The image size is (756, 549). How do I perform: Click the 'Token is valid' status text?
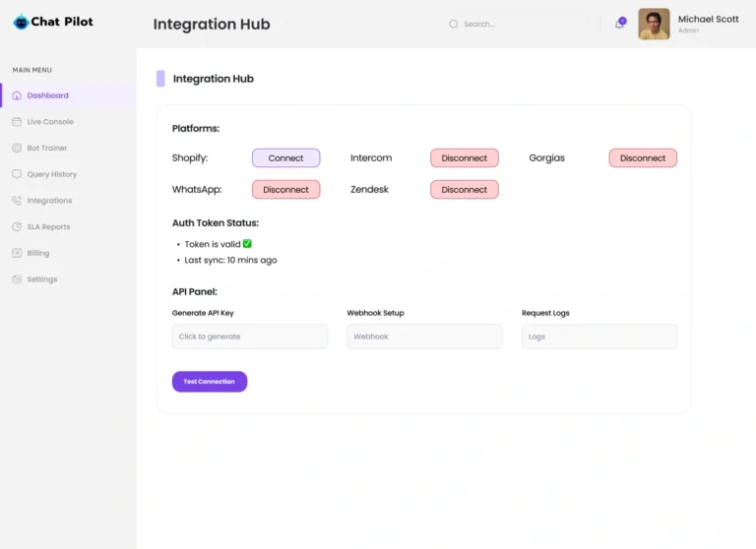(x=213, y=244)
